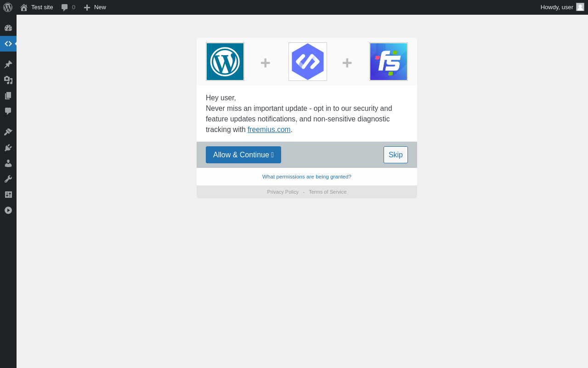Screen dimensions: 588x368
Task: Open the Privacy Policy link
Action: coord(283,192)
